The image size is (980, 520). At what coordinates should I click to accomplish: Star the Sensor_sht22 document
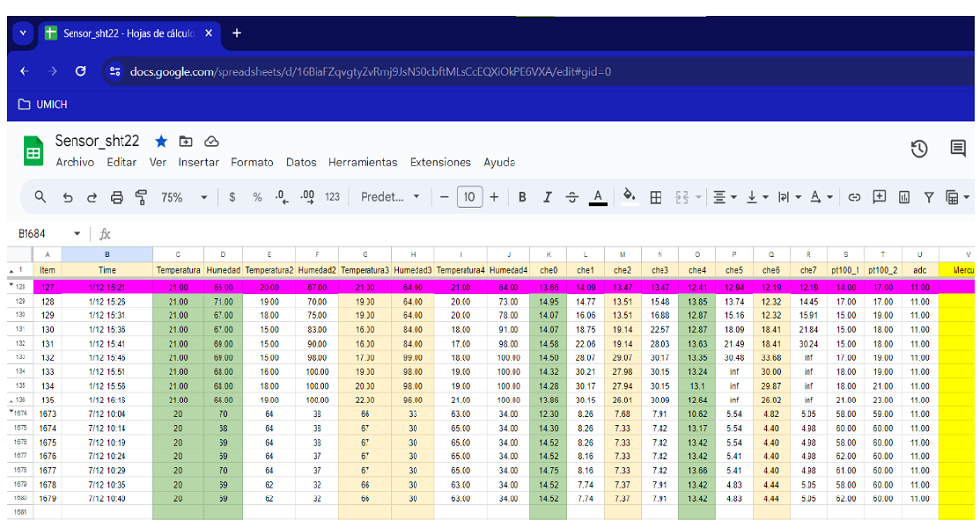161,141
